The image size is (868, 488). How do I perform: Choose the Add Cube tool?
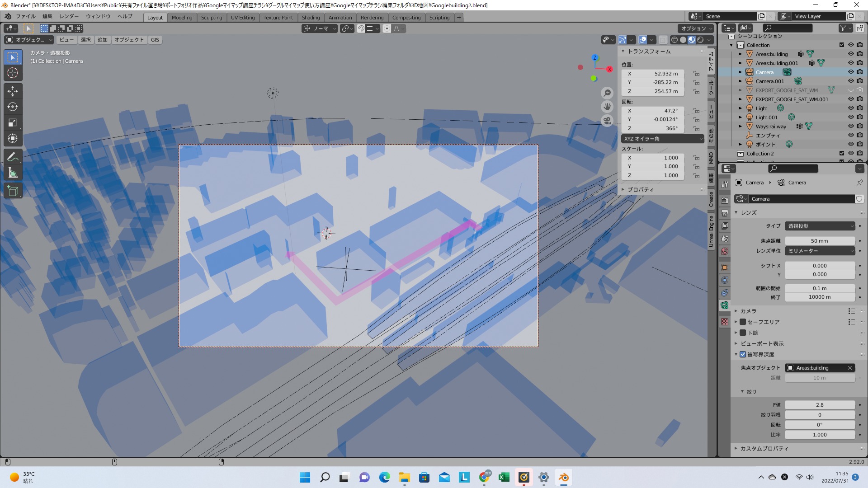point(13,191)
